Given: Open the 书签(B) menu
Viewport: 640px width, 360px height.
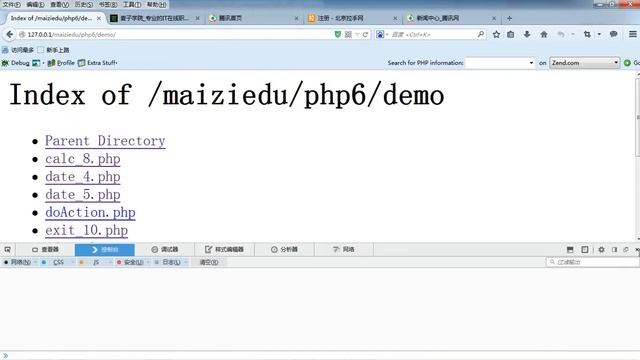Looking at the screenshot, I should [x=108, y=4].
